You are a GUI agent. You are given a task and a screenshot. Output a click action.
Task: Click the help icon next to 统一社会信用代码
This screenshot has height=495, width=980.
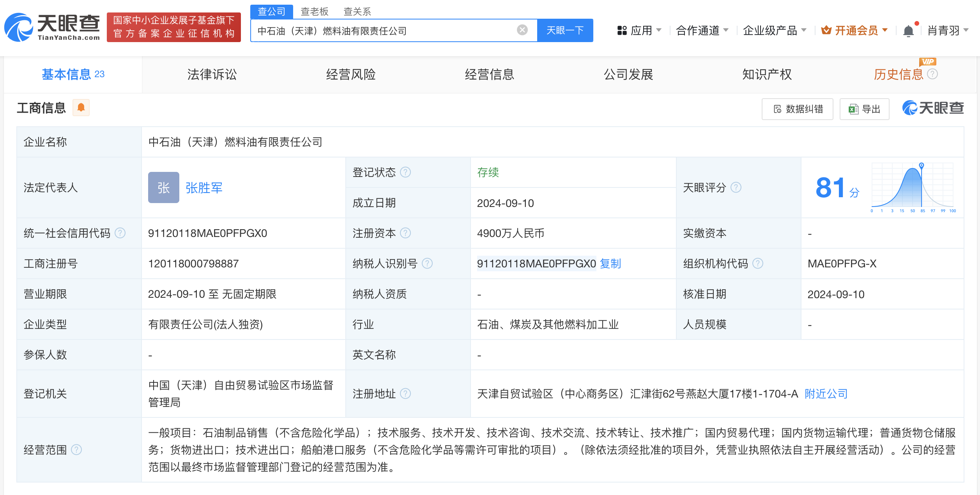click(x=121, y=233)
